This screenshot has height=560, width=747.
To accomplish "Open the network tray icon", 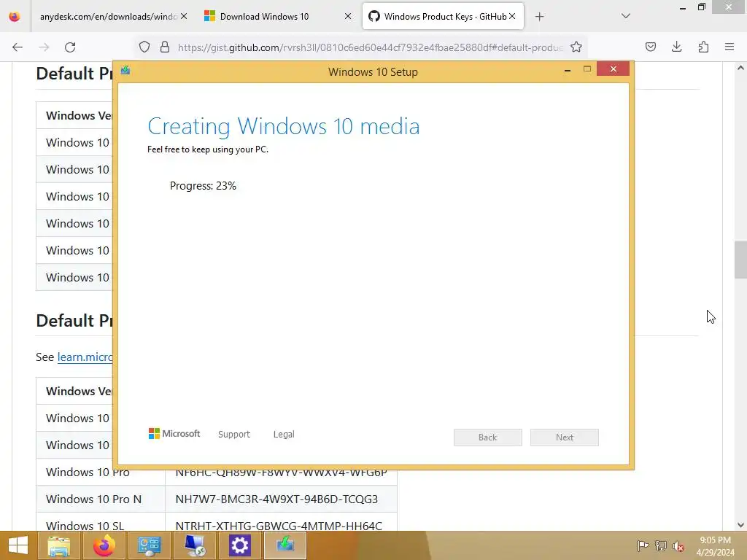I will (x=661, y=545).
